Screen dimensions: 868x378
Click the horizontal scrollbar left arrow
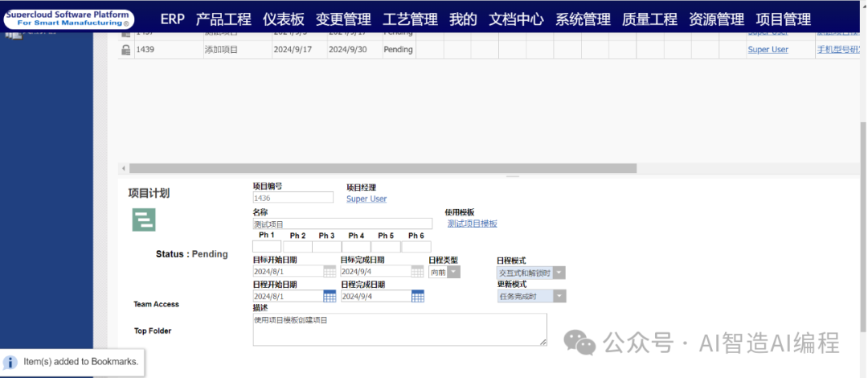(124, 168)
